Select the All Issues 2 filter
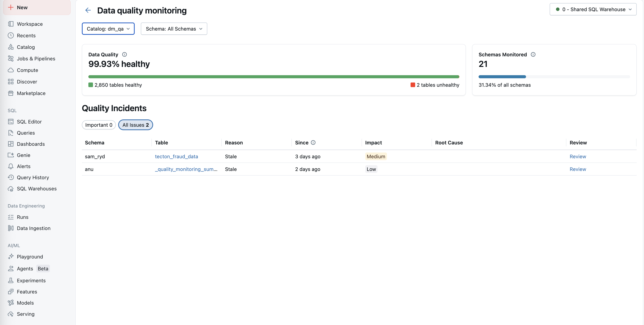 (x=135, y=125)
